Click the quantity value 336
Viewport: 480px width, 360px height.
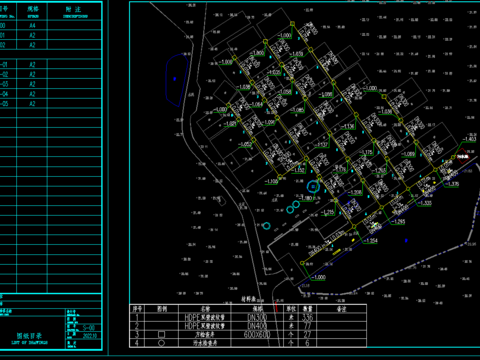coord(307,317)
